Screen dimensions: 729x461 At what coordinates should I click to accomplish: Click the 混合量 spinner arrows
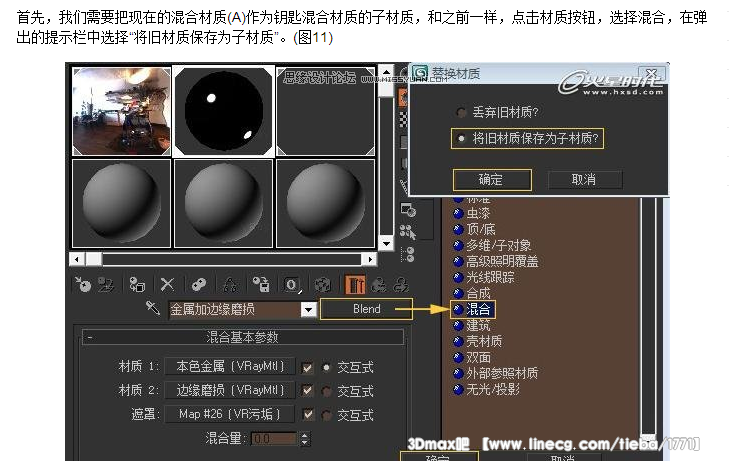(x=305, y=438)
